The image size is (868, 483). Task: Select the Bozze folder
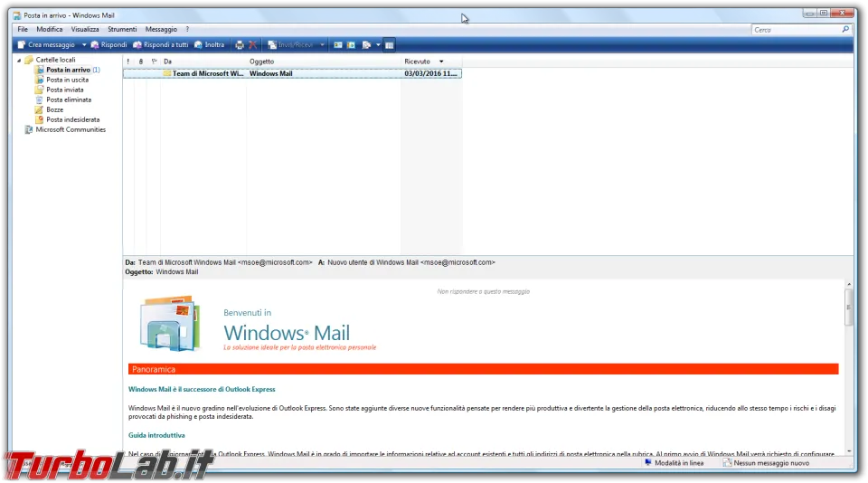coord(54,109)
